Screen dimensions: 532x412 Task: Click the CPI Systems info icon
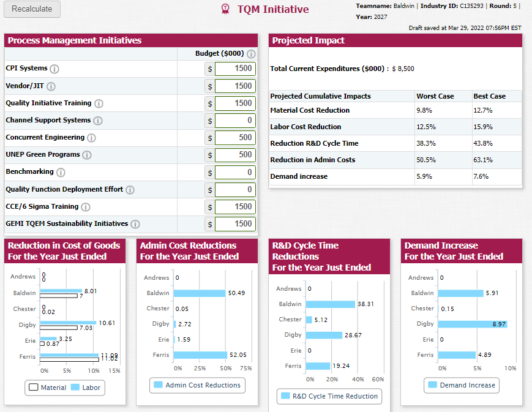click(54, 69)
